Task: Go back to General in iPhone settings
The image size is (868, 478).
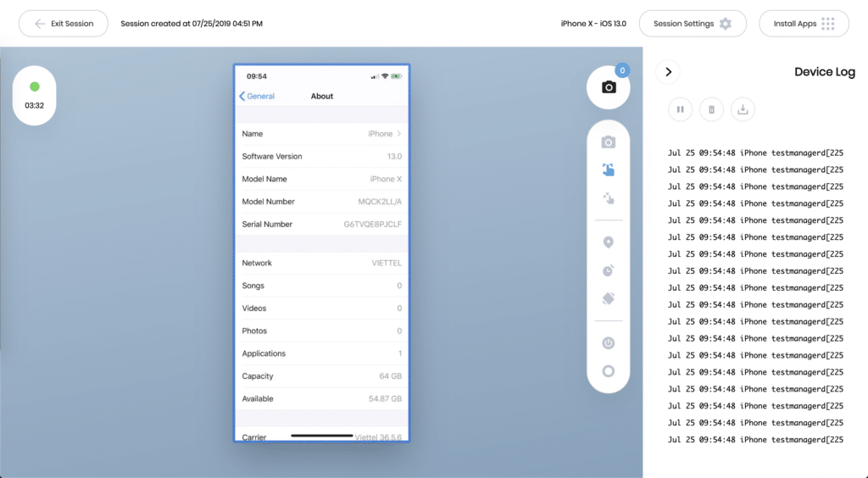Action: (258, 97)
